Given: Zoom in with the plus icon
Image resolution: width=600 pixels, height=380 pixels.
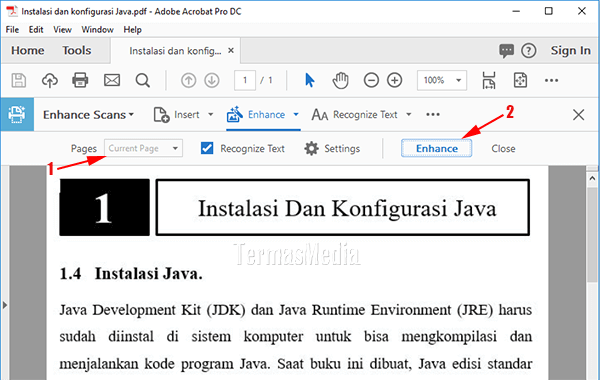Looking at the screenshot, I should click(395, 80).
